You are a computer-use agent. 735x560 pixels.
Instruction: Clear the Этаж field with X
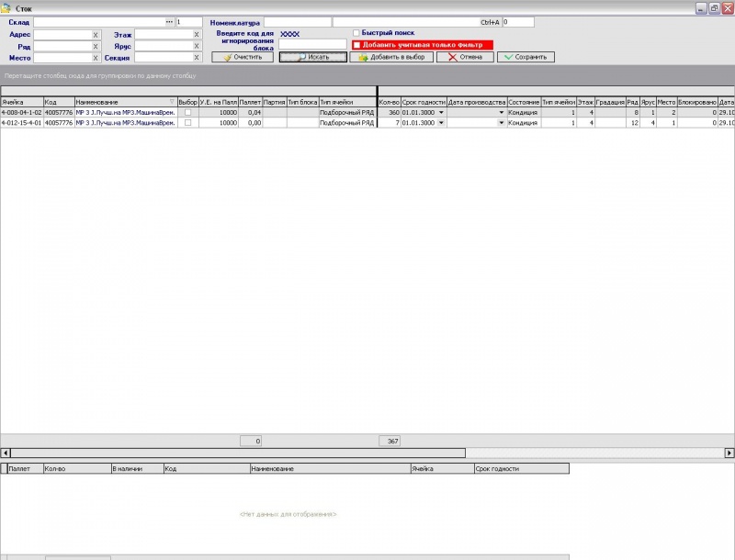196,34
